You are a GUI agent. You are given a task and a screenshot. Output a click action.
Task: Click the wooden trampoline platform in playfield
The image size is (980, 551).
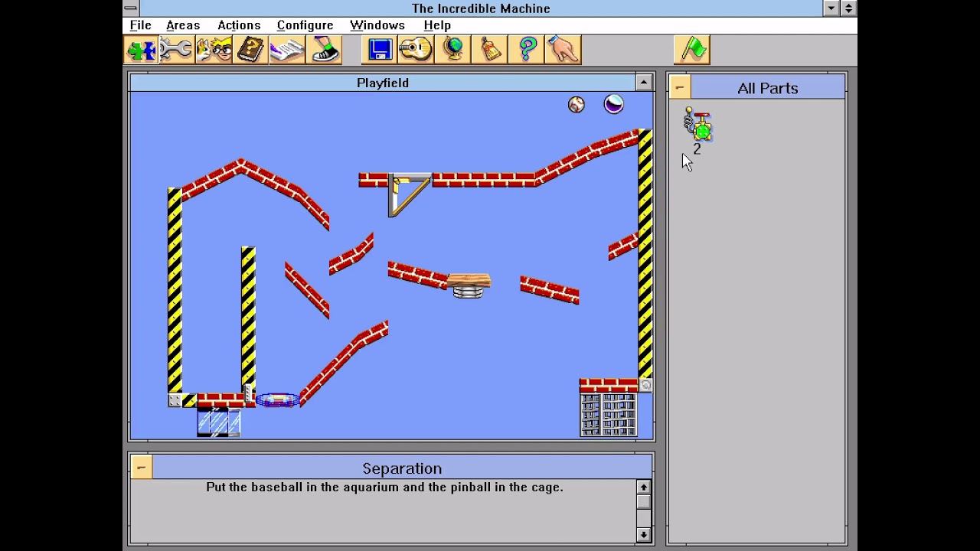click(469, 285)
